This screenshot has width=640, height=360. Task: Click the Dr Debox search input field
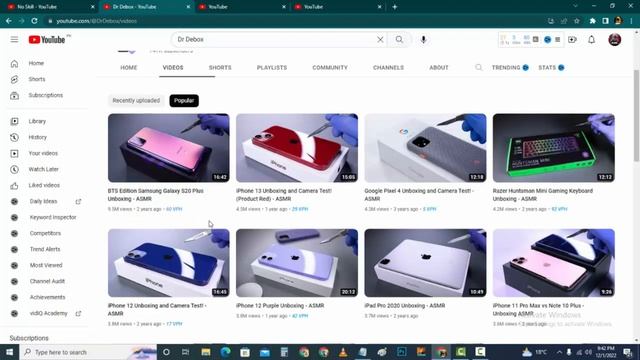(273, 40)
